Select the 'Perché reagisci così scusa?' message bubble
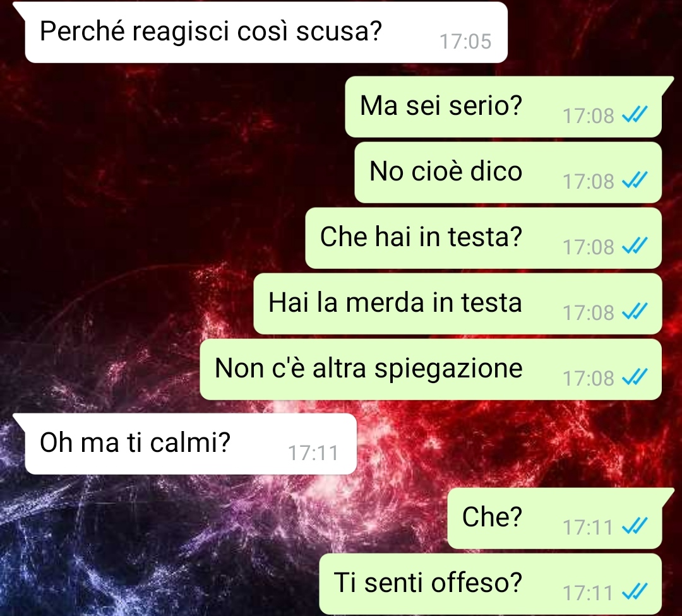 [266, 33]
